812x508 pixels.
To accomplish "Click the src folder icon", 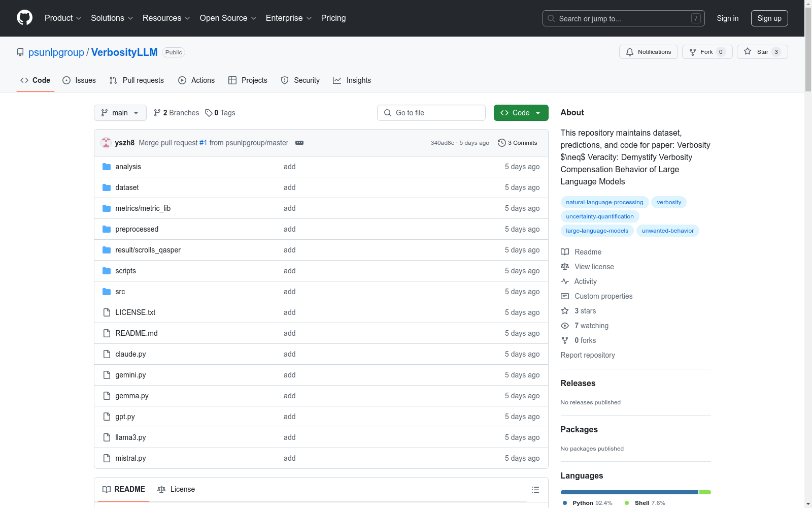I will [107, 292].
